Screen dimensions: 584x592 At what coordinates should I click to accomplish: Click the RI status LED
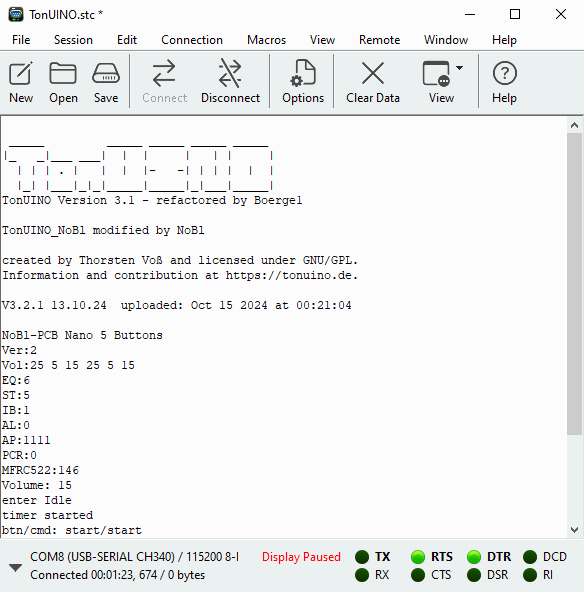[530, 575]
